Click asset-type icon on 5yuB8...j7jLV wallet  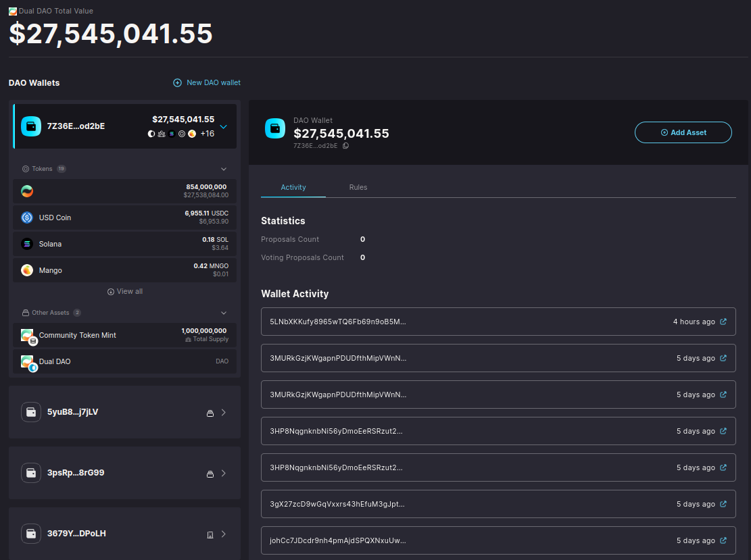[x=210, y=413]
